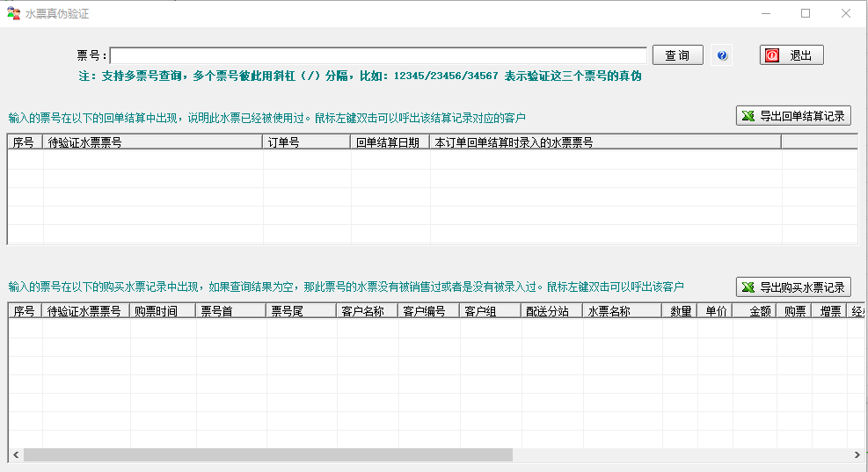Click the red icon on the 退出 button

(772, 55)
